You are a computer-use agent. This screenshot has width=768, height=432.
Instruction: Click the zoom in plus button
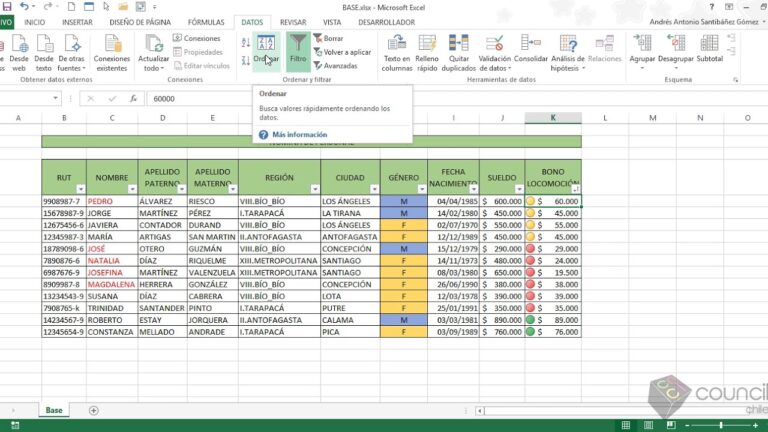755,426
